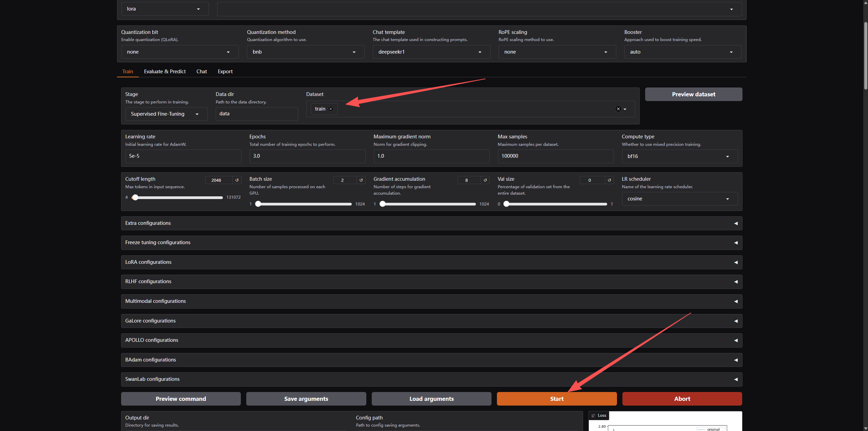Screen dimensions: 868x431
Task: Click the Batch size number box
Action: coord(345,180)
